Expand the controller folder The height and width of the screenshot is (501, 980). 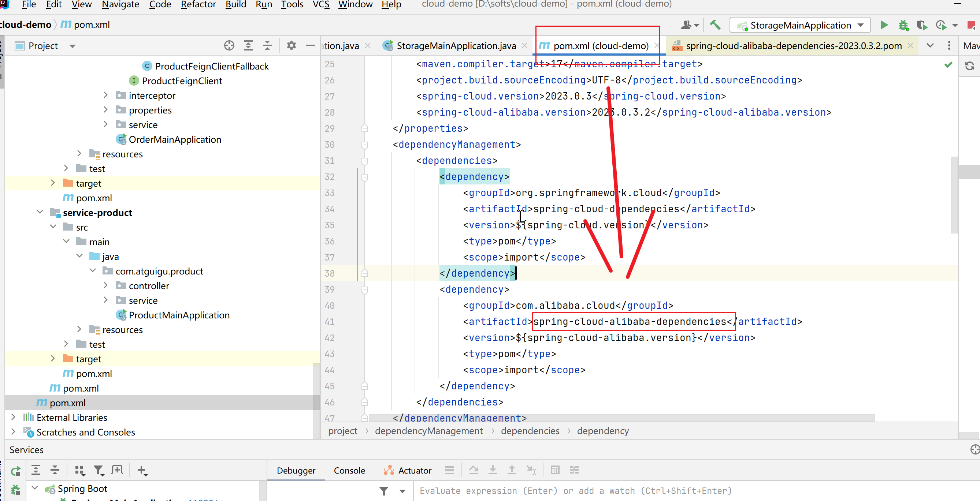pyautogui.click(x=105, y=285)
